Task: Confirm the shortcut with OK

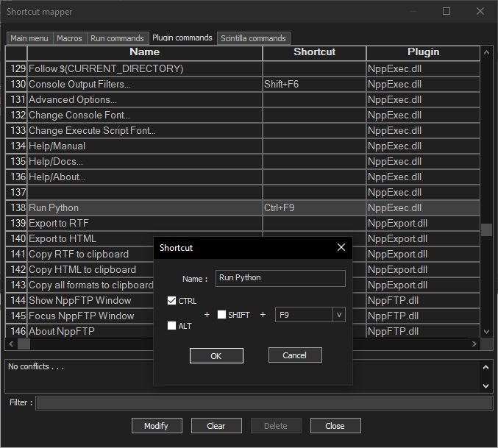Action: point(216,356)
